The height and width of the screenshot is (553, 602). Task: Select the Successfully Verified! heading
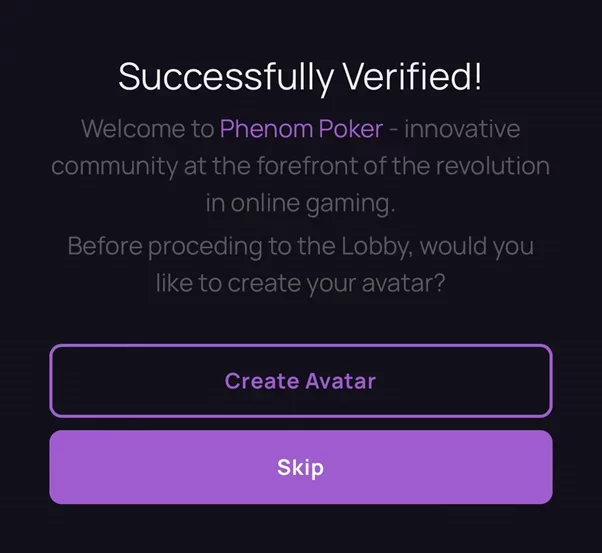pyautogui.click(x=300, y=77)
